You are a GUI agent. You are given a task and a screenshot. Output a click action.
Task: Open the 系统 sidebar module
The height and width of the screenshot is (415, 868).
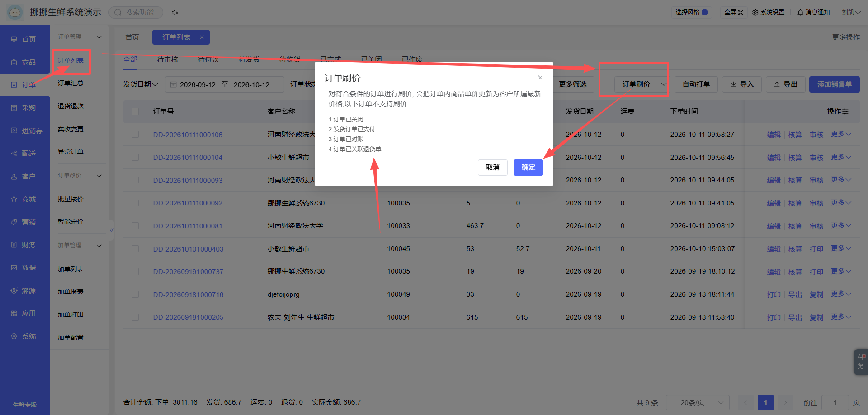24,336
